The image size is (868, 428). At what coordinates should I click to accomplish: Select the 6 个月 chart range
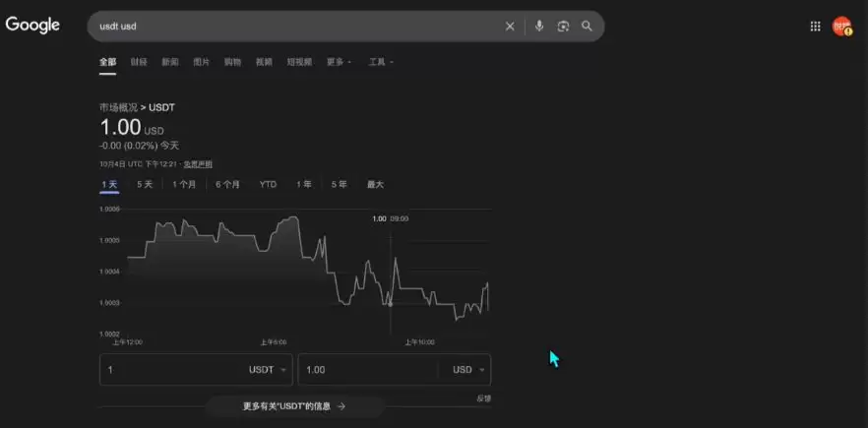click(227, 184)
